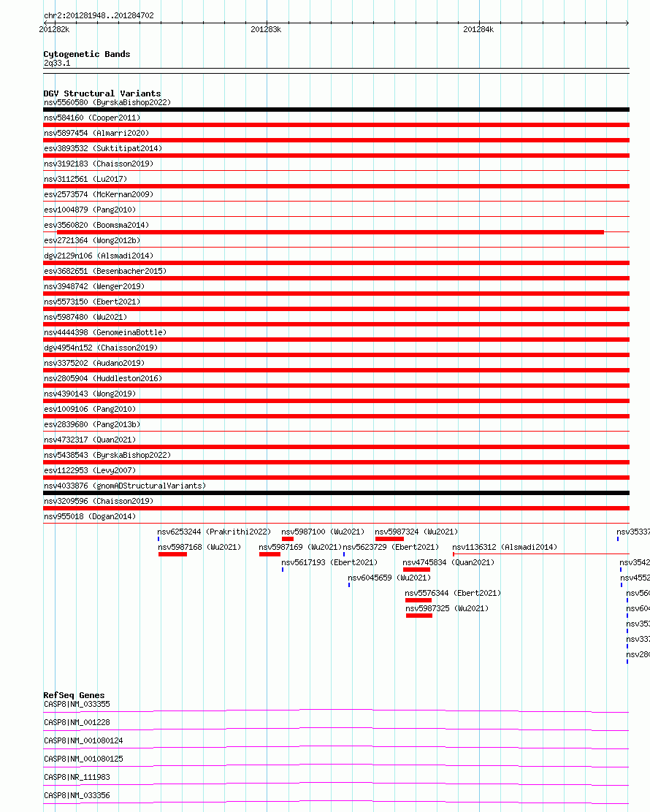Viewport: 650px width, 812px height.
Task: Open the CASP8|NR_111983 transcript label
Action: tap(77, 777)
